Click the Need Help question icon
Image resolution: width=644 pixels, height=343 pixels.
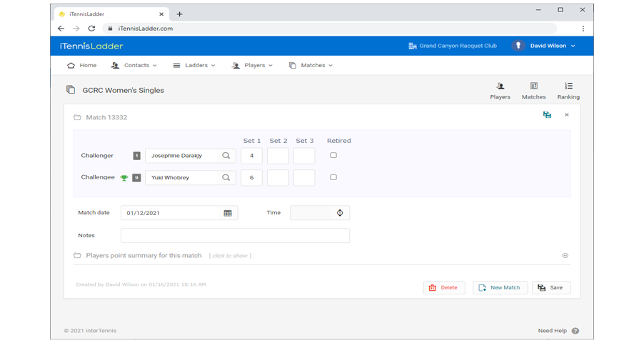tap(575, 331)
